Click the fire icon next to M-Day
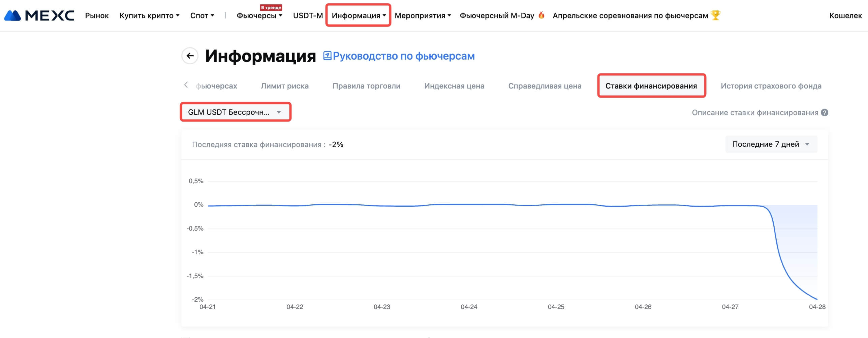868x338 pixels. click(541, 15)
